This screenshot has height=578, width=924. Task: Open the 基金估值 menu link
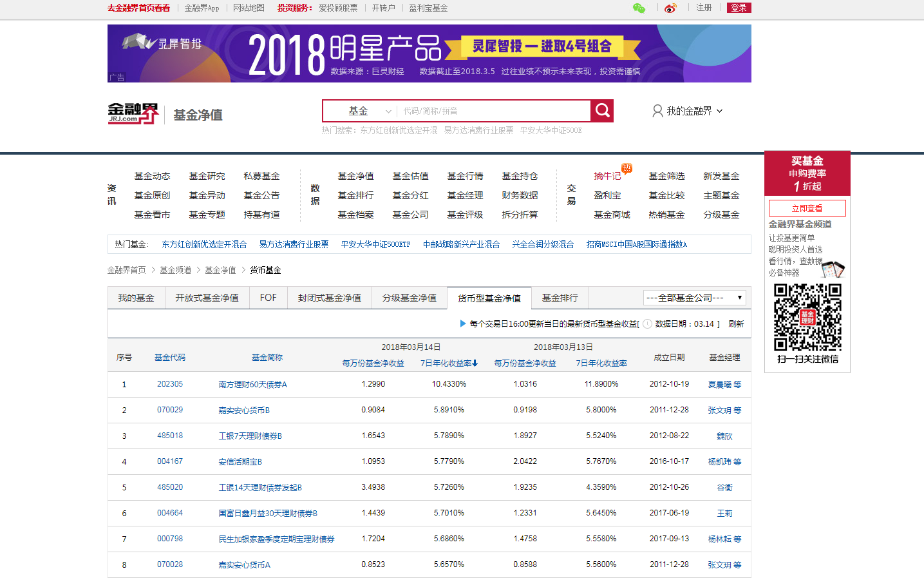coord(410,176)
